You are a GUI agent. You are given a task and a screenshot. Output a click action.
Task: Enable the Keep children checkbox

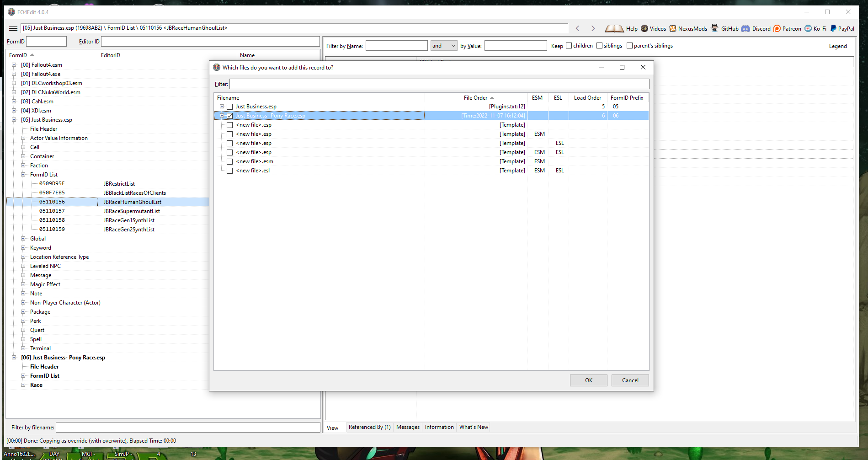click(x=569, y=46)
